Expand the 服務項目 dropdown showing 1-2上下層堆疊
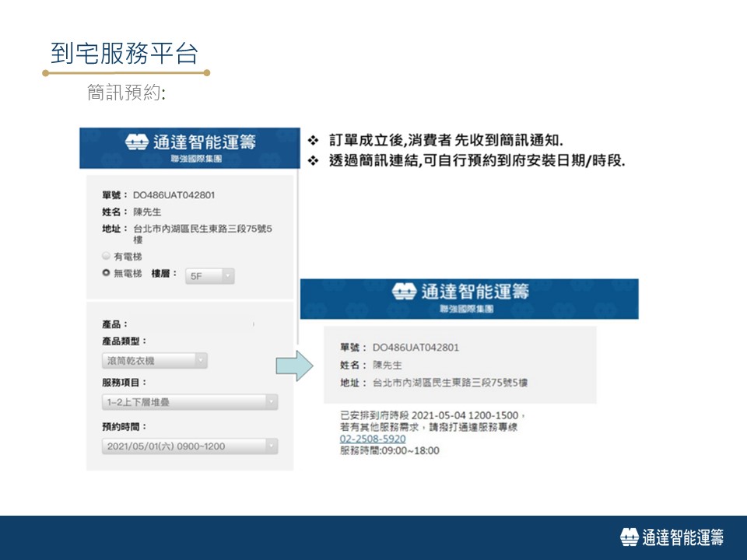 coord(190,402)
